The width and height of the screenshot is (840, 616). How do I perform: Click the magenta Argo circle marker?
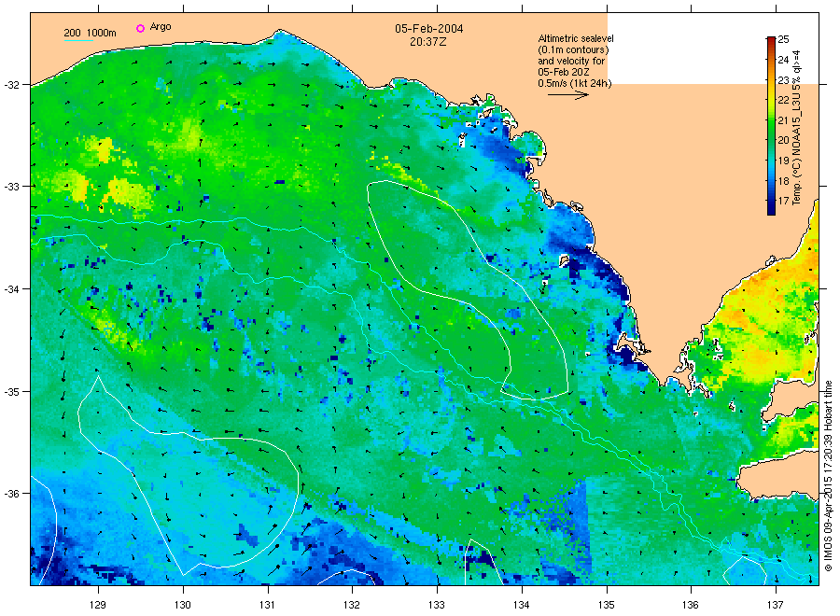tap(140, 28)
